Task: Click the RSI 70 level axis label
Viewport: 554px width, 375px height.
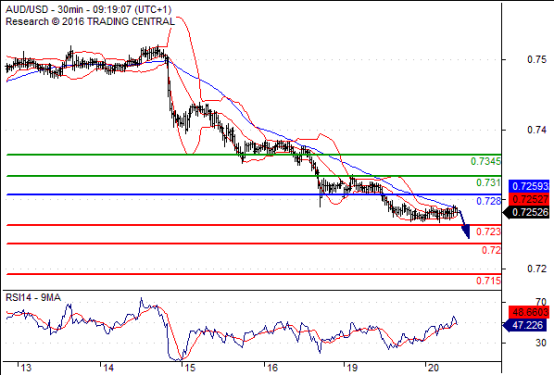Action: tap(541, 302)
